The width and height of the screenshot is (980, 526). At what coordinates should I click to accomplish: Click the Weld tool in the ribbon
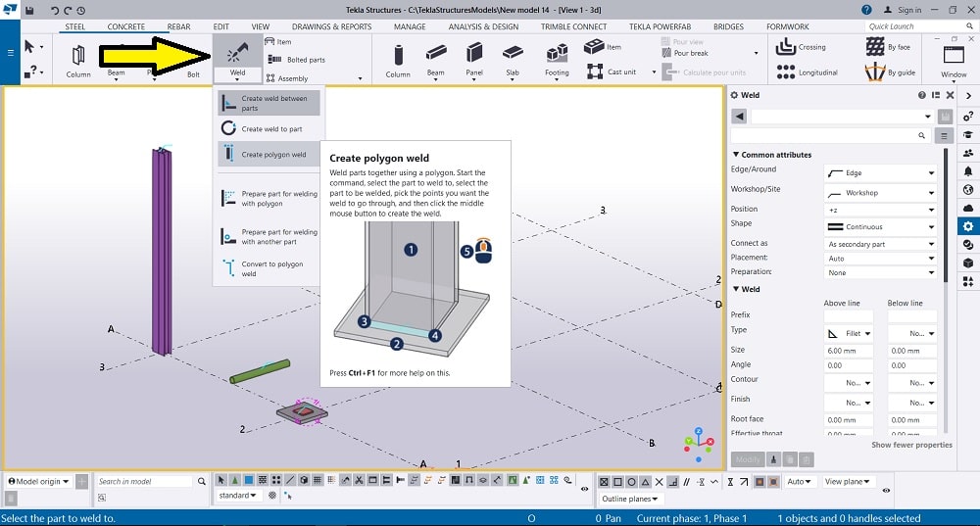click(x=237, y=58)
